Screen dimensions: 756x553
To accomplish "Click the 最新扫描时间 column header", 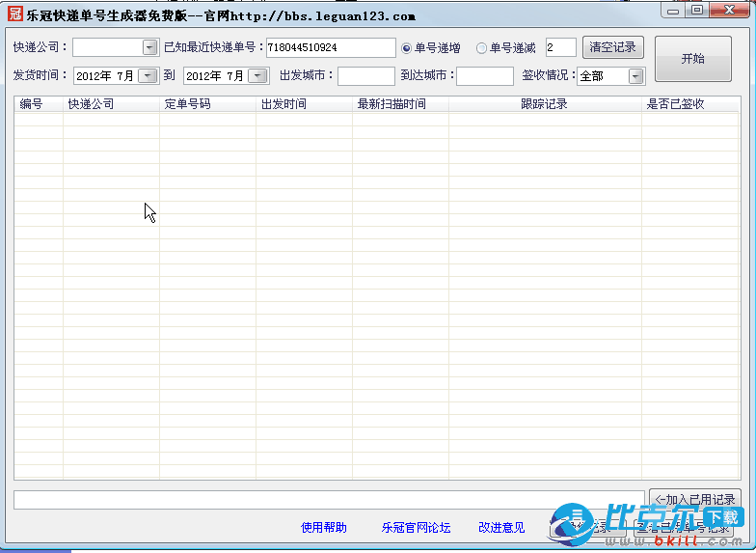I will coord(400,104).
